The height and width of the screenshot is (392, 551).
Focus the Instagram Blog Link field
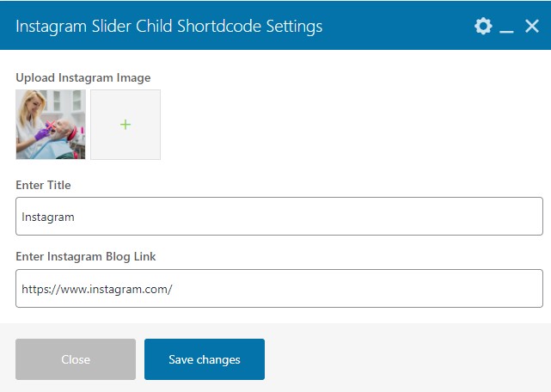(279, 288)
